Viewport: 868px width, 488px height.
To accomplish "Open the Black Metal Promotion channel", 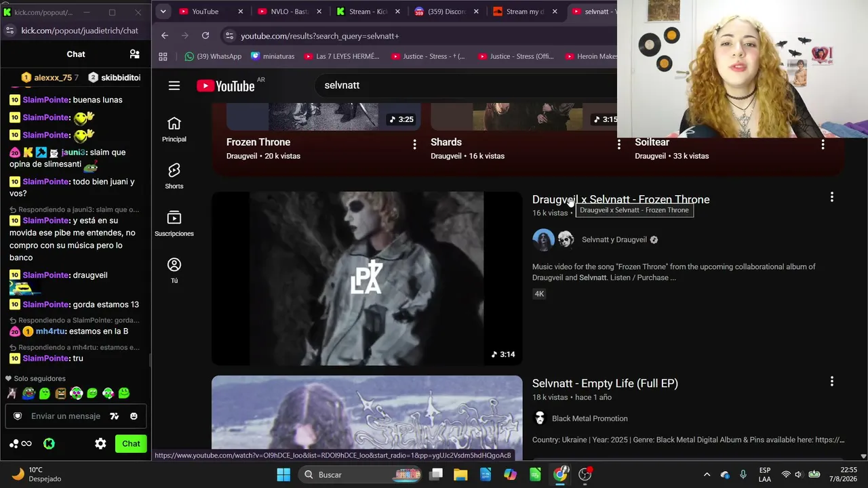I will 590,418.
